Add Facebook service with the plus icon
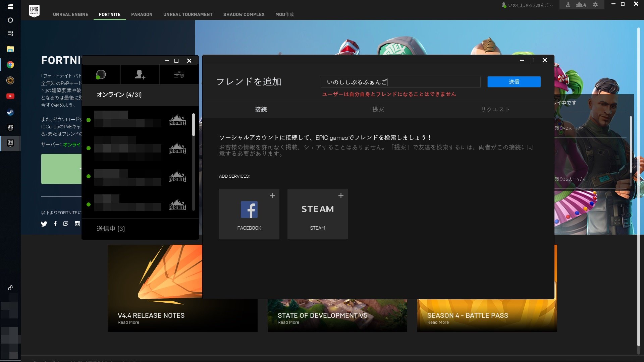Image resolution: width=644 pixels, height=362 pixels. pyautogui.click(x=272, y=195)
